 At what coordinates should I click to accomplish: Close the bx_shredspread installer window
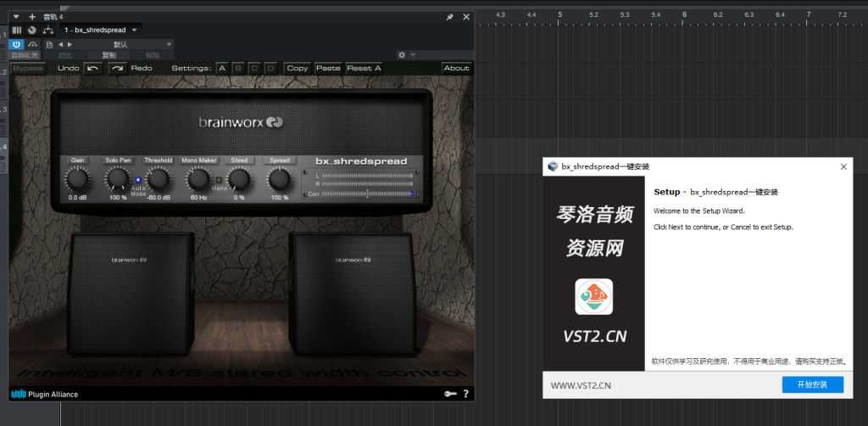843,166
